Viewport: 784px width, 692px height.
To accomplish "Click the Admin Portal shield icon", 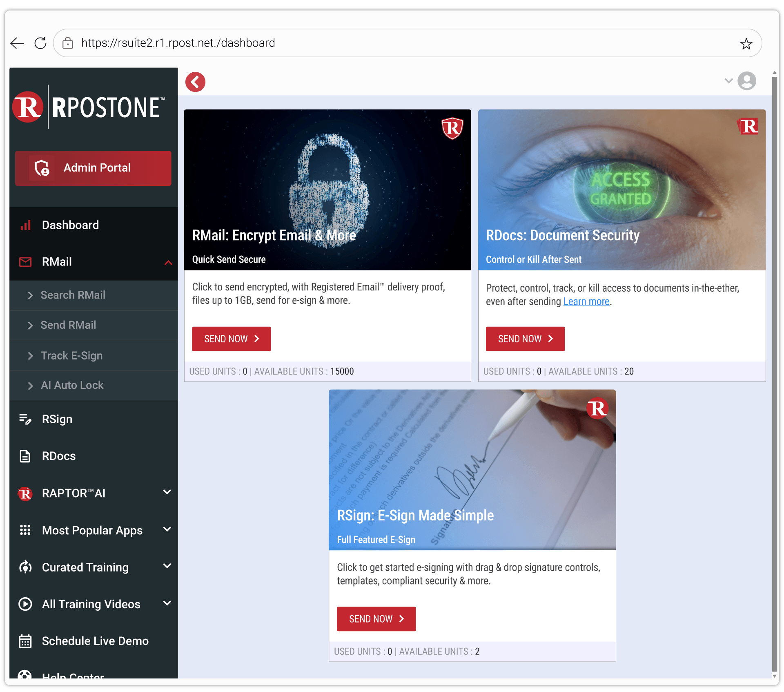I will (x=42, y=168).
